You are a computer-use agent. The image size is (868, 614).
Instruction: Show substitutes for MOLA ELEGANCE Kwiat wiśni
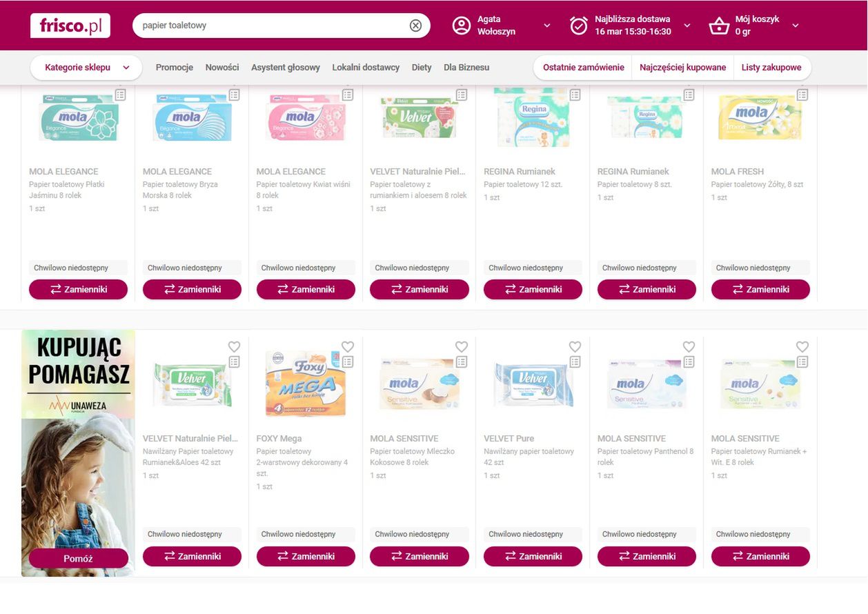[306, 290]
